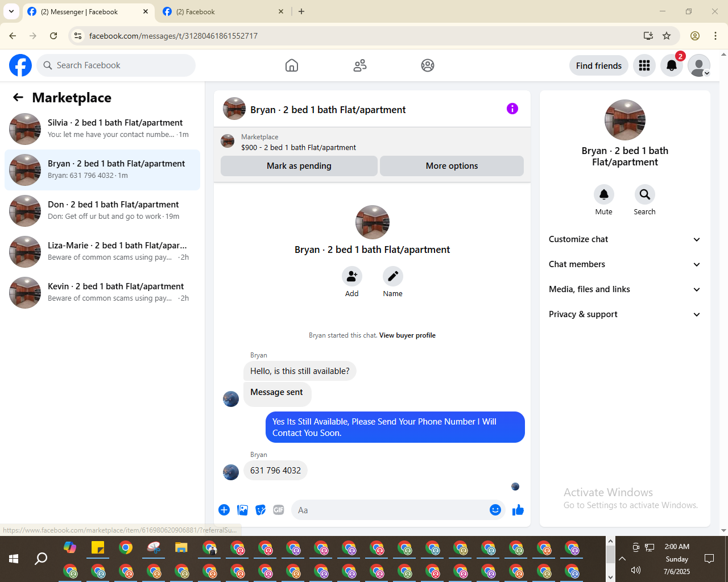728x582 pixels.
Task: Open View buyer profile link
Action: (x=407, y=335)
